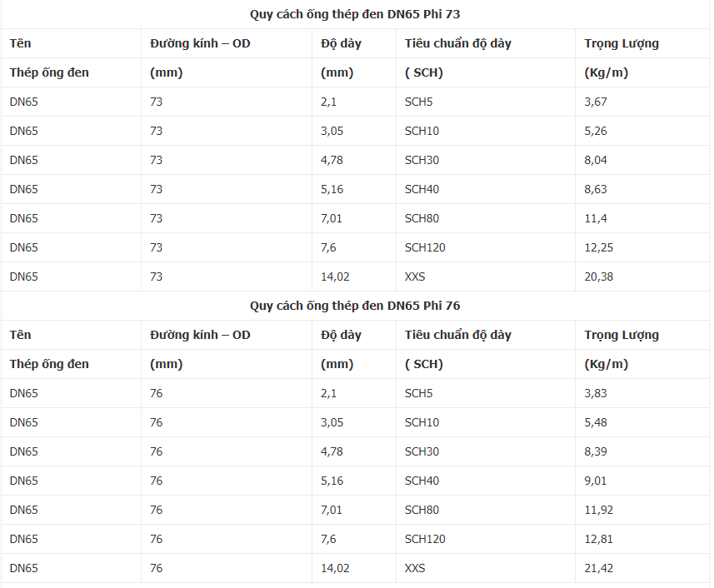Viewport: 714px width, 588px height.
Task: Select the 11,92 weight cell
Action: tap(598, 510)
